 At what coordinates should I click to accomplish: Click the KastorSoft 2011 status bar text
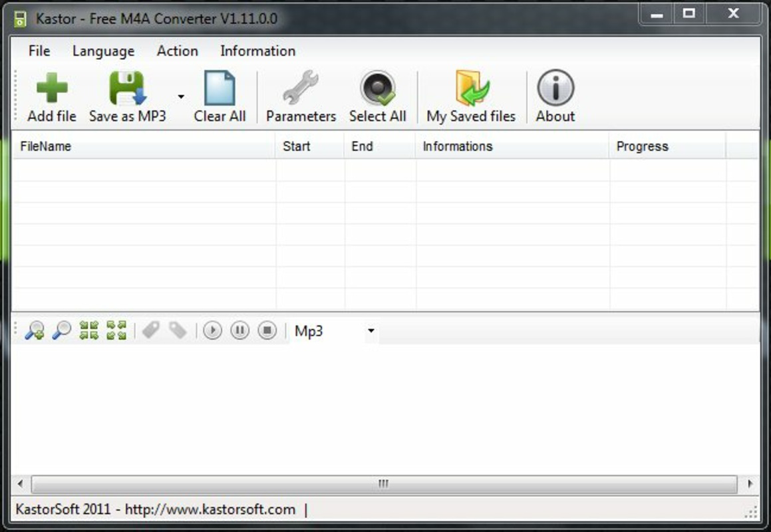tap(156, 509)
